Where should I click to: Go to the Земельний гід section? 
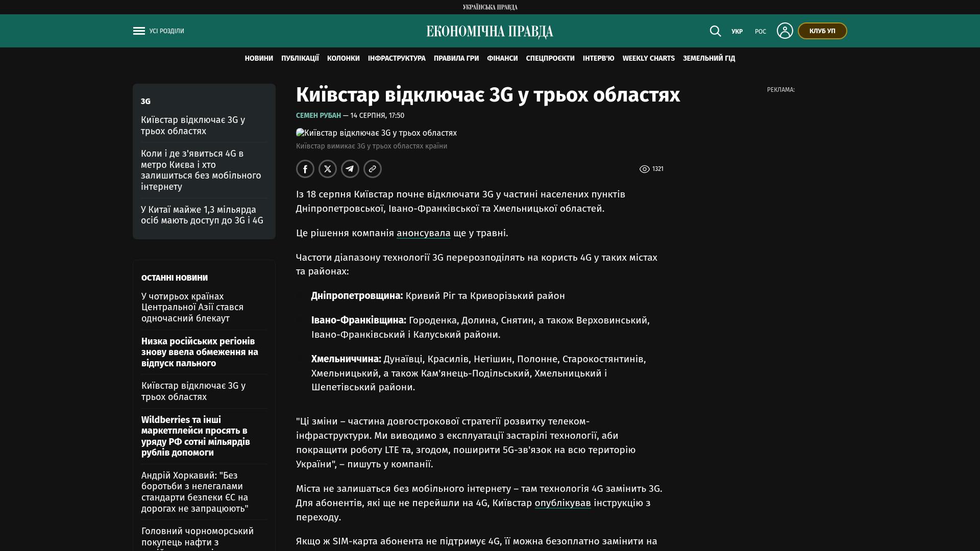pyautogui.click(x=709, y=59)
